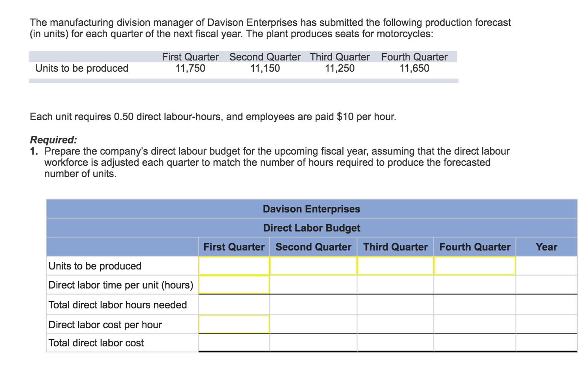Click the Total direct labor hours needed First Quarter cell
Viewport: 588px width, 374px height.
point(233,305)
